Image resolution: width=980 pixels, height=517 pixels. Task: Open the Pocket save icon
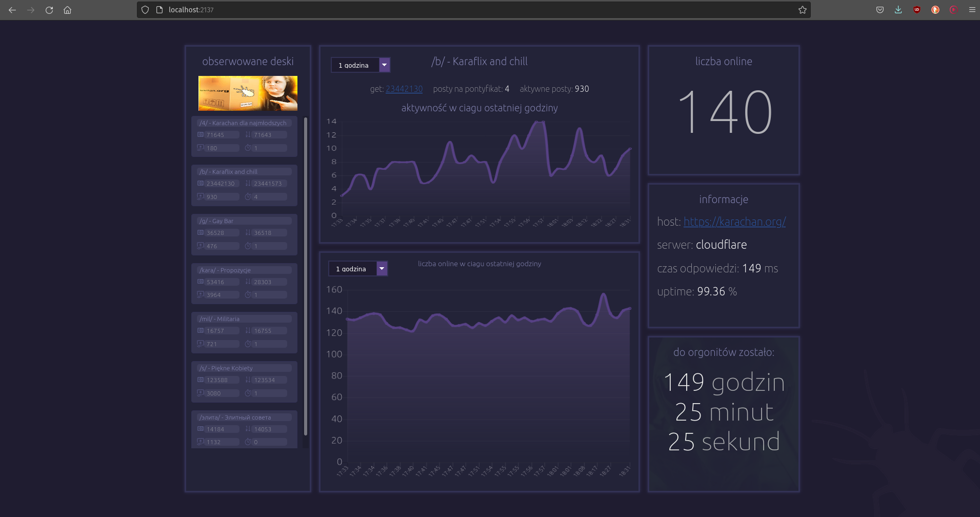point(880,10)
